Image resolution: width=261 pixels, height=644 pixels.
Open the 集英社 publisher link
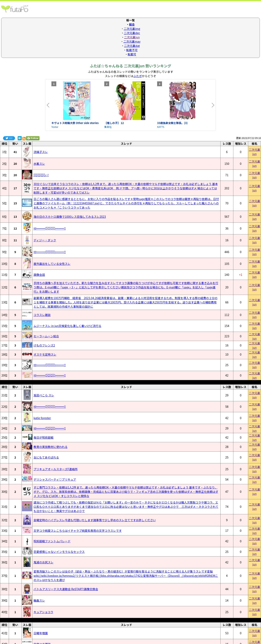(108, 127)
